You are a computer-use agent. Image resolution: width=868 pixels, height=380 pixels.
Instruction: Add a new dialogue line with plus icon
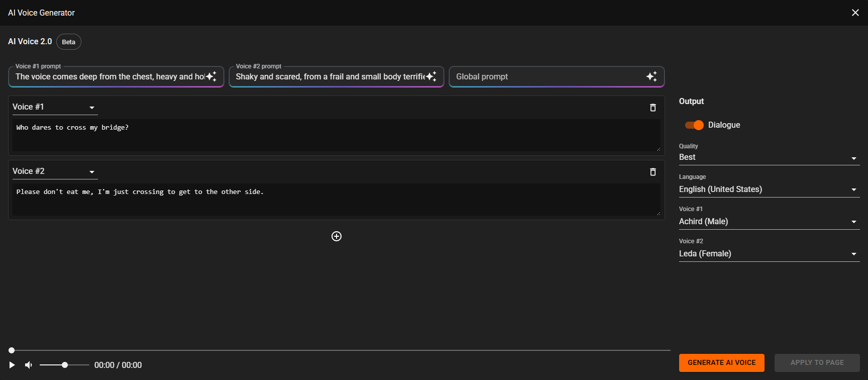337,236
